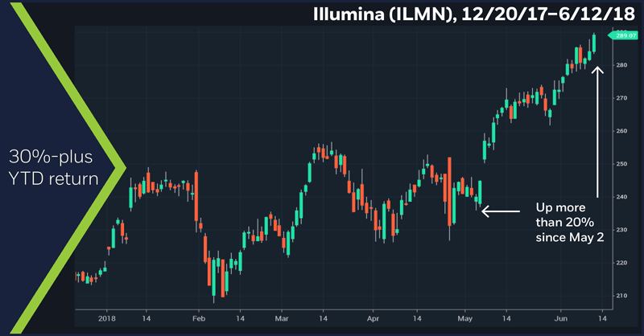Click the white upward-pointing arrow

(597, 133)
